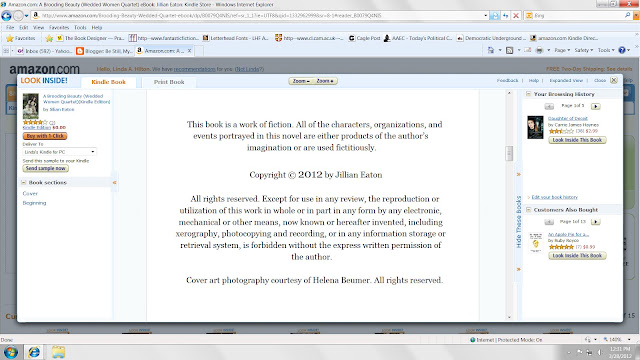
Task: Switch to the Kindle Book tab
Action: click(x=109, y=82)
